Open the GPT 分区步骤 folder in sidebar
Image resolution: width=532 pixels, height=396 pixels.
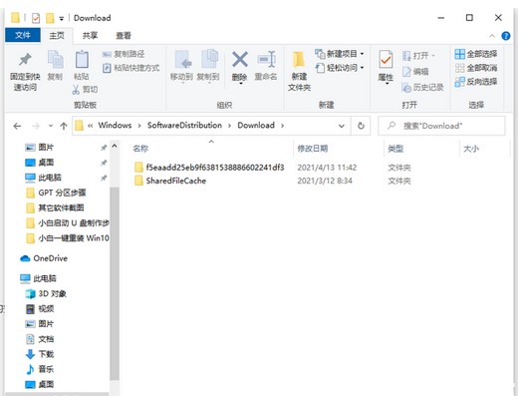point(56,193)
